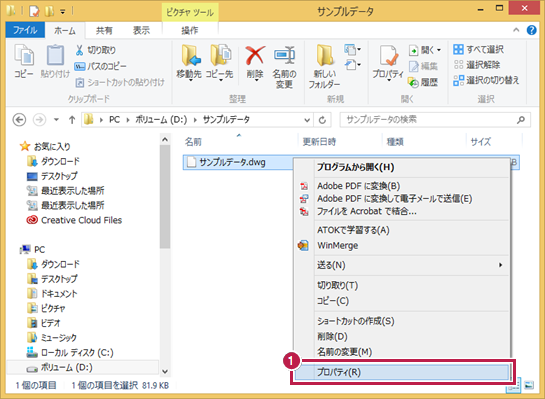Click the address bar Refresh icon
The width and height of the screenshot is (545, 399).
[322, 120]
